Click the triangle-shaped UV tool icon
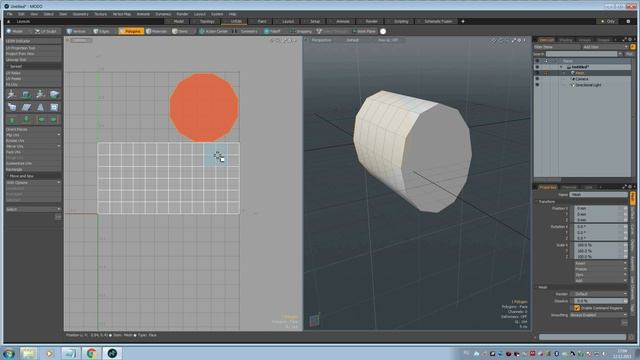The width and height of the screenshot is (640, 360). click(40, 107)
